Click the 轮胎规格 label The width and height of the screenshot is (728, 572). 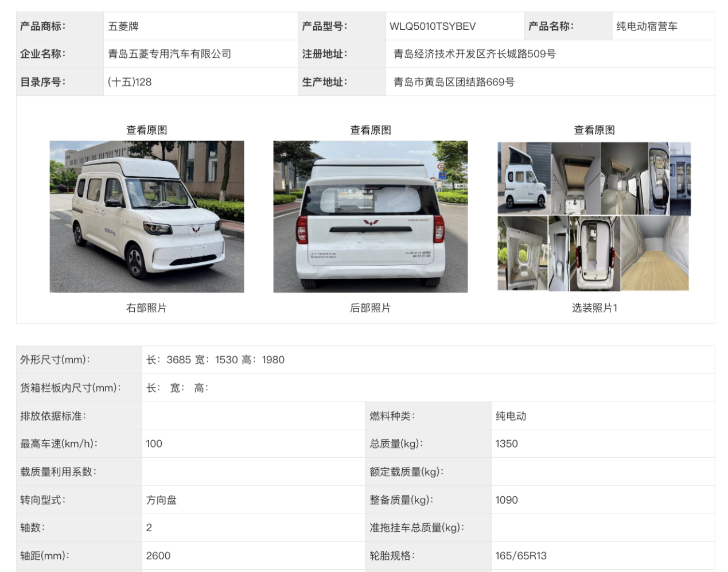click(x=392, y=555)
